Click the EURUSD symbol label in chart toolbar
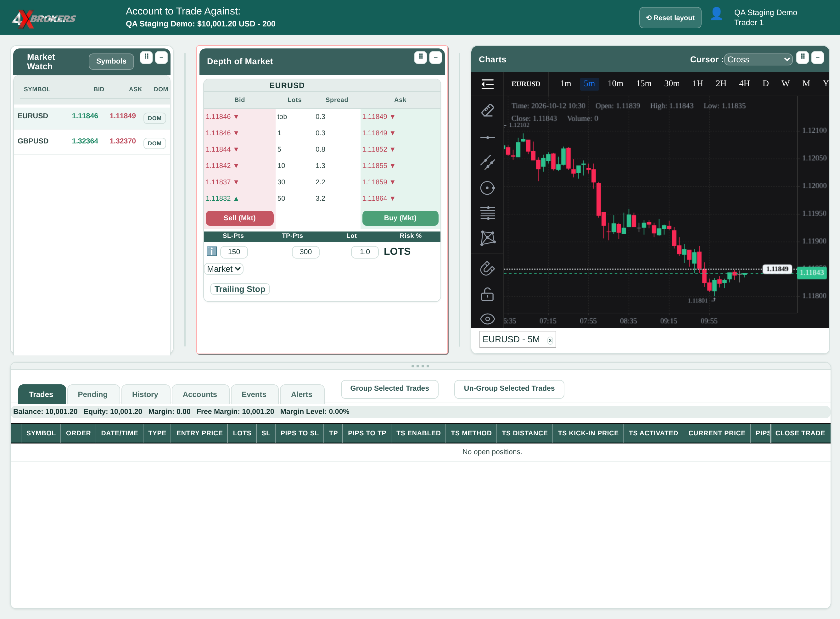 526,84
